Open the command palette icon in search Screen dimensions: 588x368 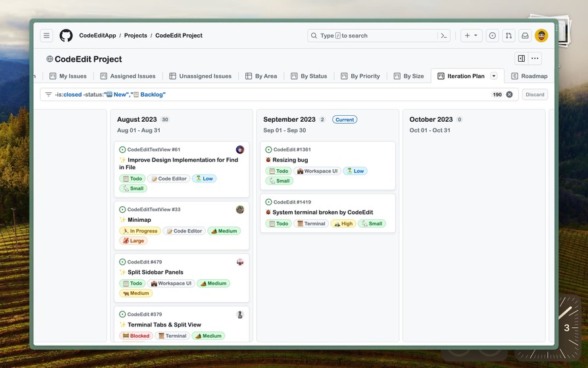[x=443, y=36]
